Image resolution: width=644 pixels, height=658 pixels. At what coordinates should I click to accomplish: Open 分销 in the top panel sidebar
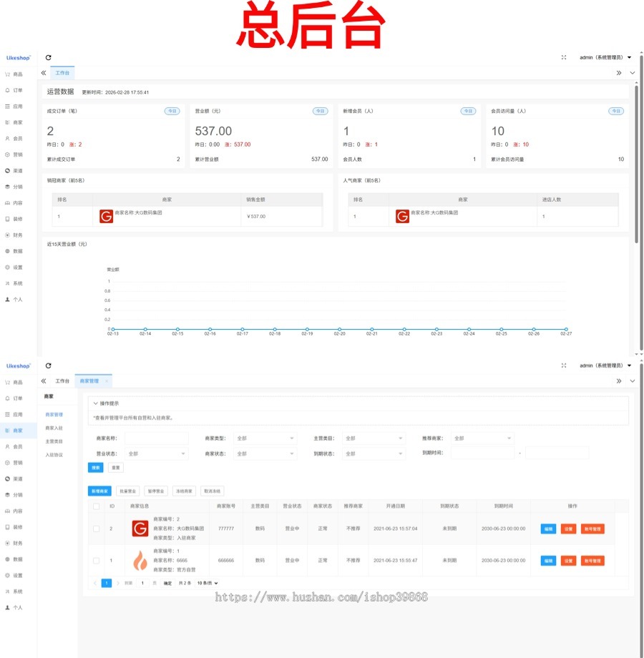pos(14,187)
